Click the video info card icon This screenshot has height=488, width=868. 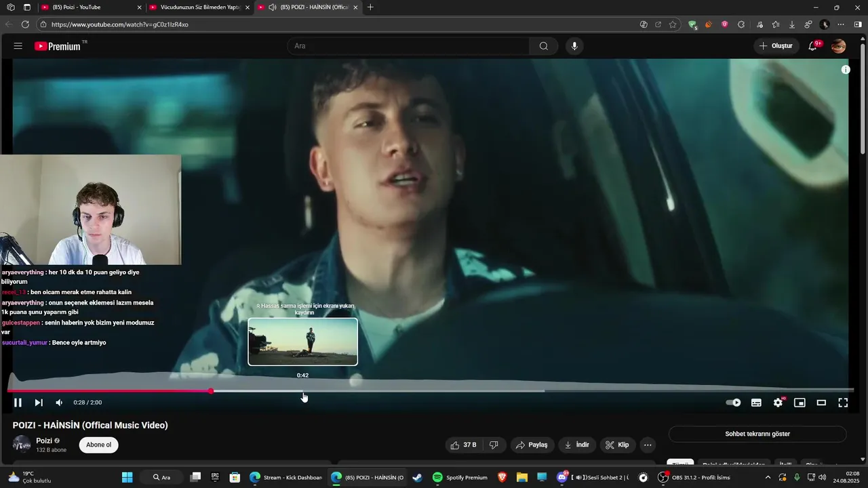[x=846, y=70]
